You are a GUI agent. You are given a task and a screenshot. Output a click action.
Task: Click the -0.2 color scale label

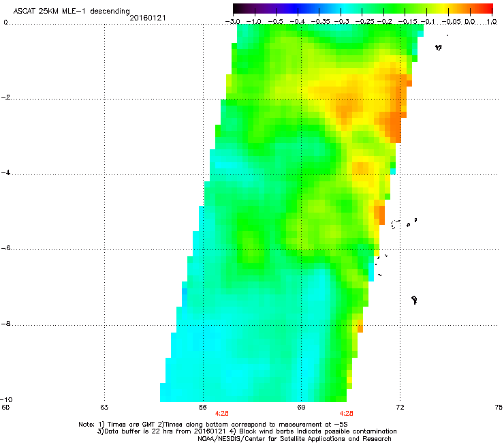click(x=384, y=22)
